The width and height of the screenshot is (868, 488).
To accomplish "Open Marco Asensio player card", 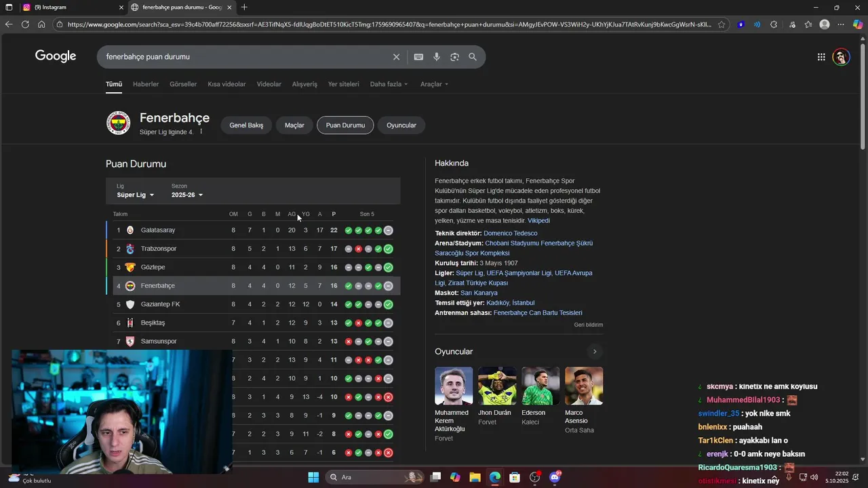I will 583,400.
